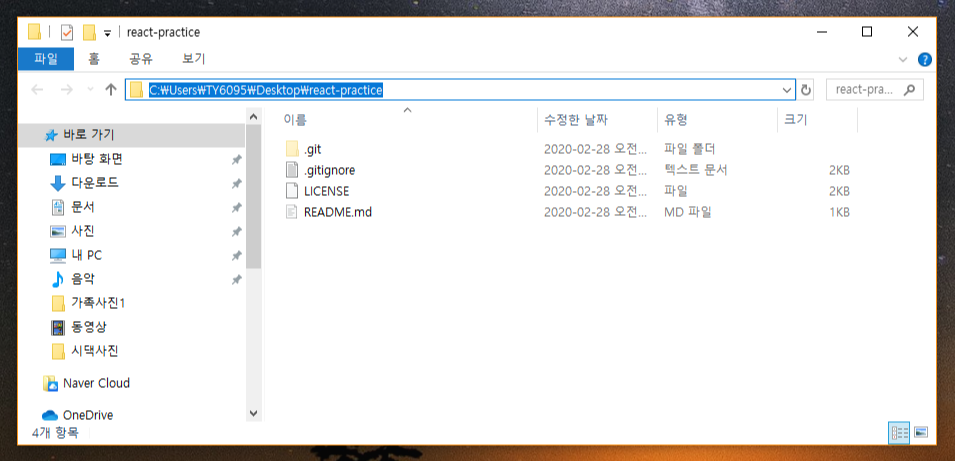
Task: Click the address bar path field
Action: tap(460, 90)
